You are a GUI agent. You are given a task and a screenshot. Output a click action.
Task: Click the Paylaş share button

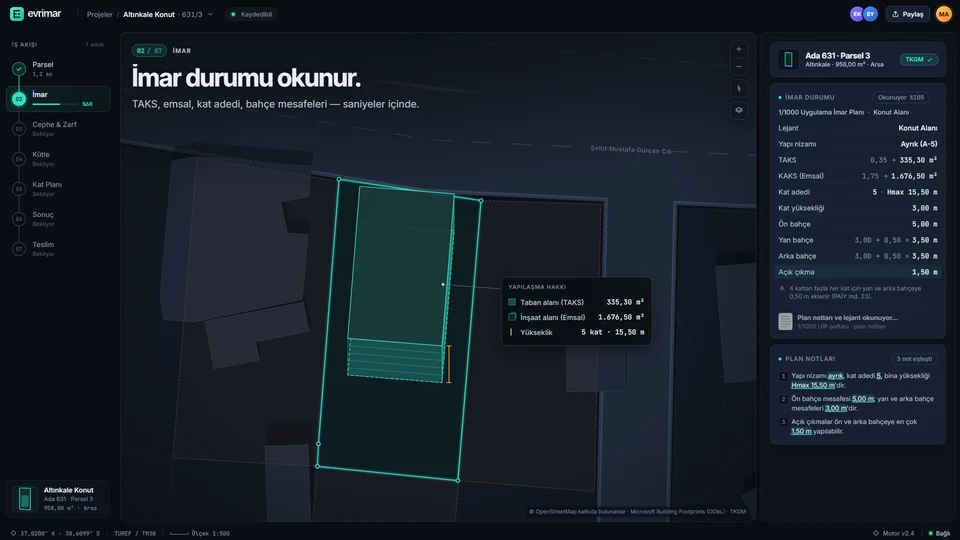pos(908,14)
